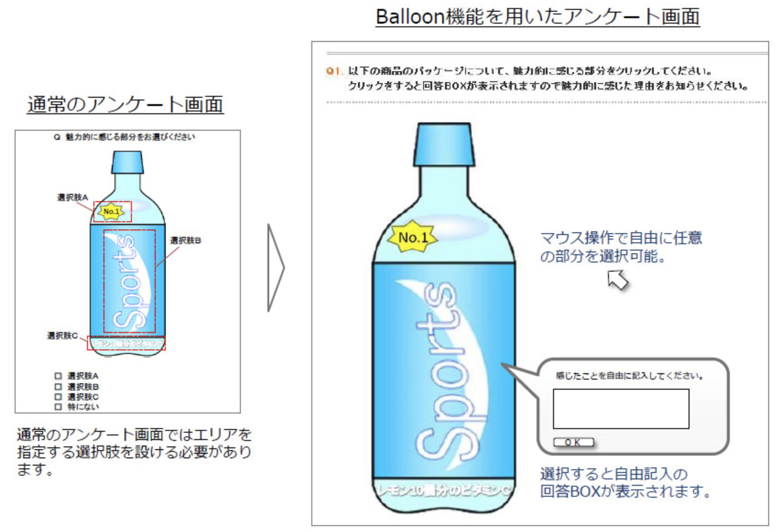Click the cap of the large bottle
Viewport: 776px width, 532px height.
click(x=444, y=144)
